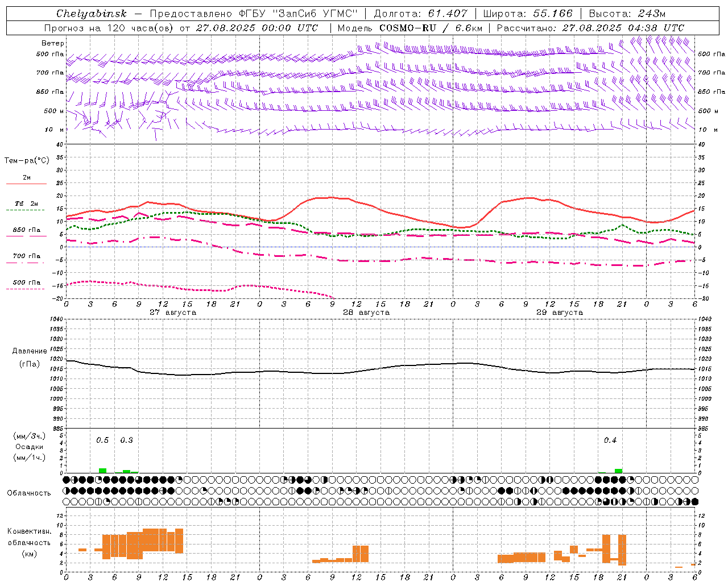
Task: Click the '(гПа)' pressure unit label
Action: (29, 364)
